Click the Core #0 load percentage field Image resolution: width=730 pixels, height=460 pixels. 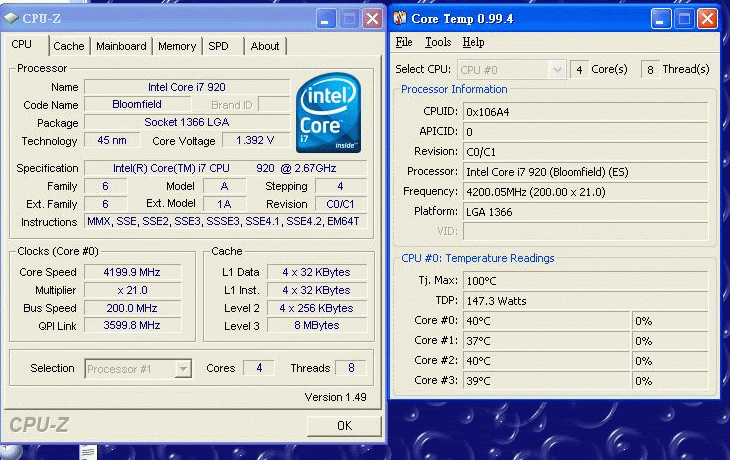[x=670, y=321]
